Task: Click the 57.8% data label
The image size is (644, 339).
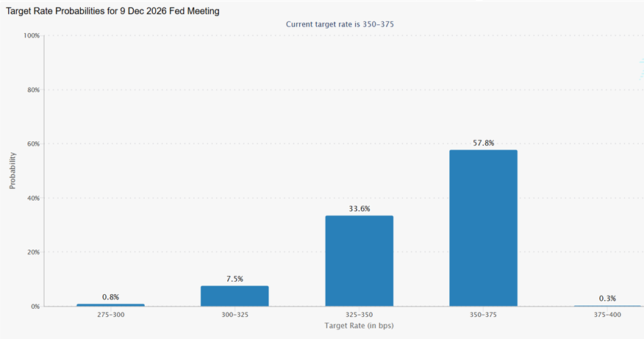Action: click(483, 142)
